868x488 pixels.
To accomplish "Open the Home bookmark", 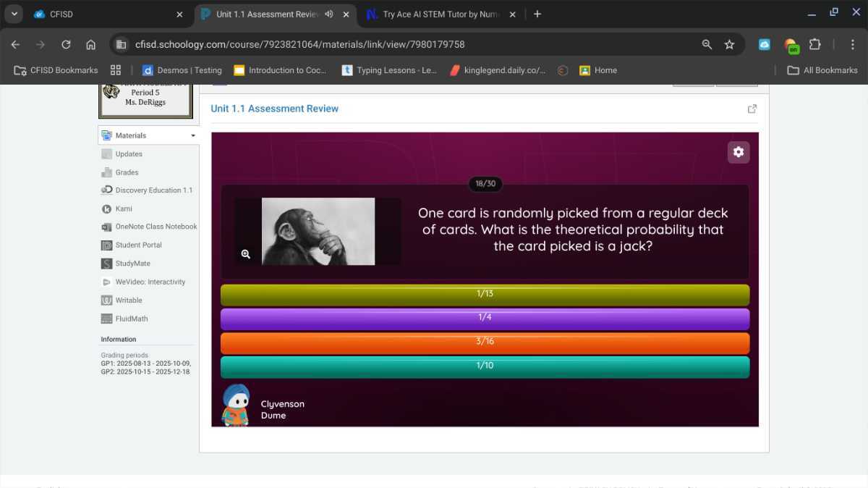I will 598,70.
